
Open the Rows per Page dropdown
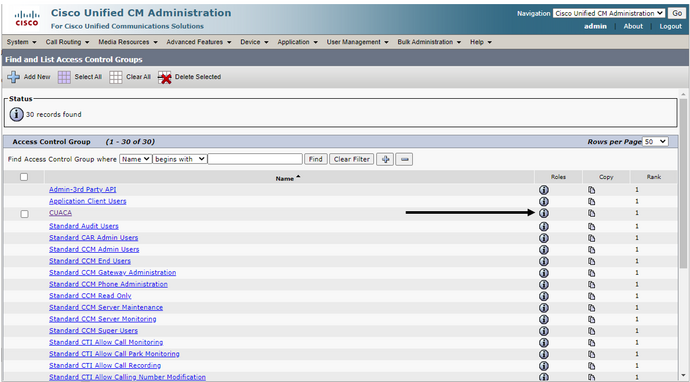point(655,142)
